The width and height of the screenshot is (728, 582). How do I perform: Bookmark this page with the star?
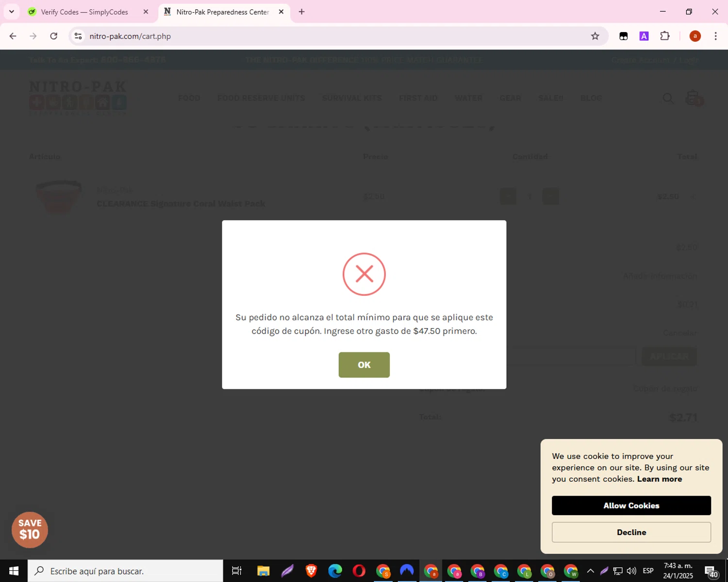coord(595,36)
